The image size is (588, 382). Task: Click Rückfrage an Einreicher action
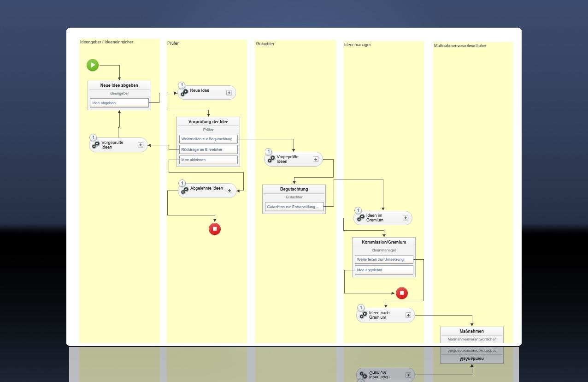pyautogui.click(x=208, y=149)
